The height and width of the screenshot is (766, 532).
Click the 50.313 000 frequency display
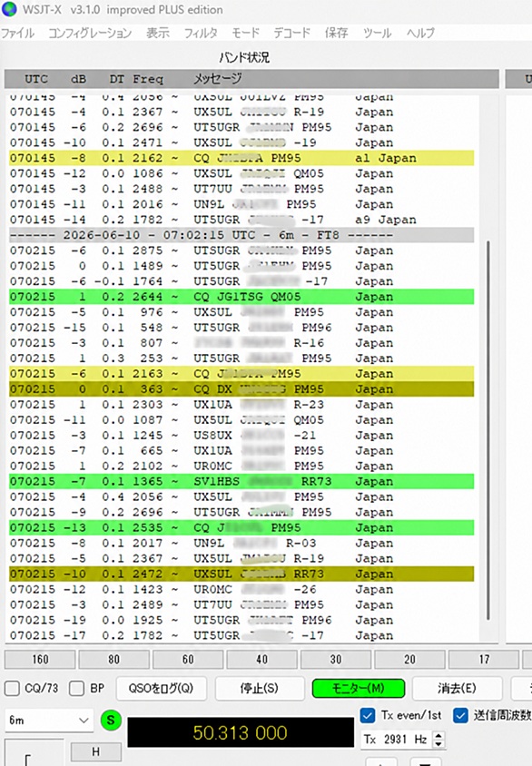tap(241, 732)
